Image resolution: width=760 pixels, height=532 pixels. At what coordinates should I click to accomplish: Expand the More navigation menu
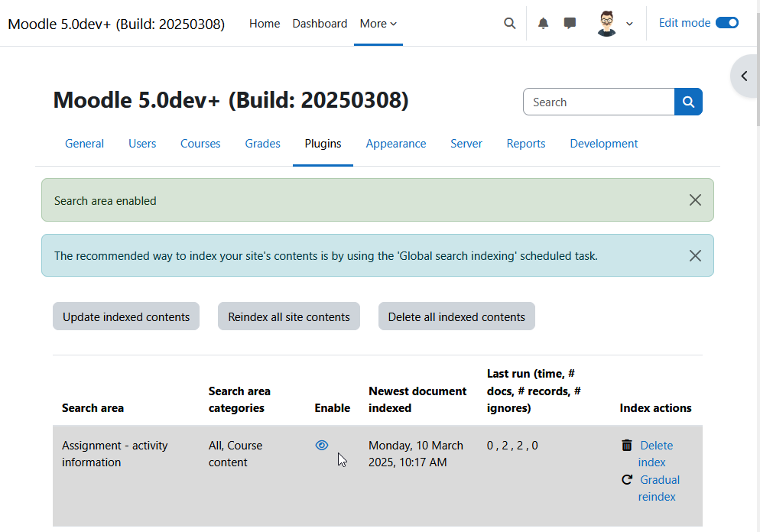(378, 23)
